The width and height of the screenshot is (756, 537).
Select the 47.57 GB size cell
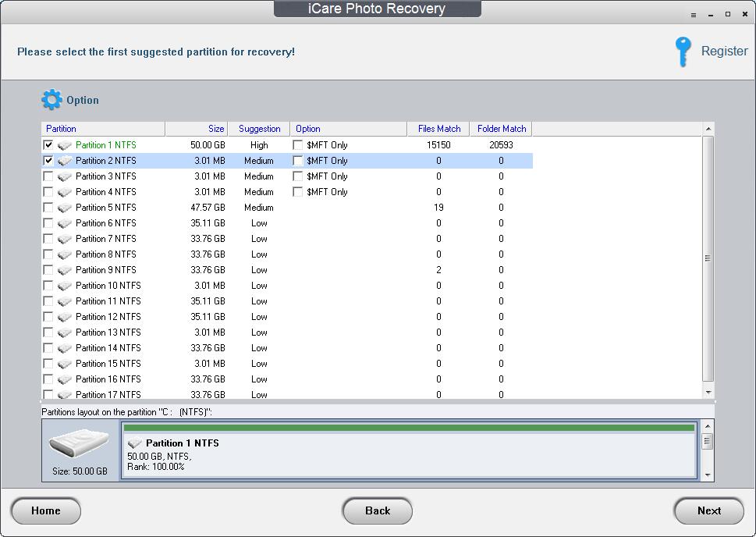[208, 208]
